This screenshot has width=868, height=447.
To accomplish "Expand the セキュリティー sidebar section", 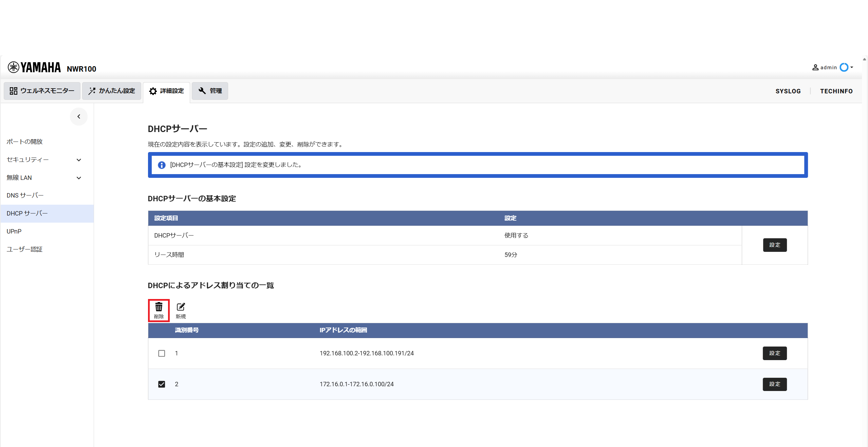I will click(x=79, y=160).
